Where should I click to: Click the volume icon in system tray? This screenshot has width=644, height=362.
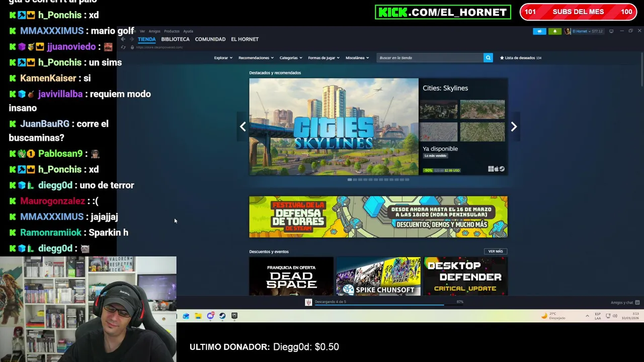pyautogui.click(x=615, y=316)
